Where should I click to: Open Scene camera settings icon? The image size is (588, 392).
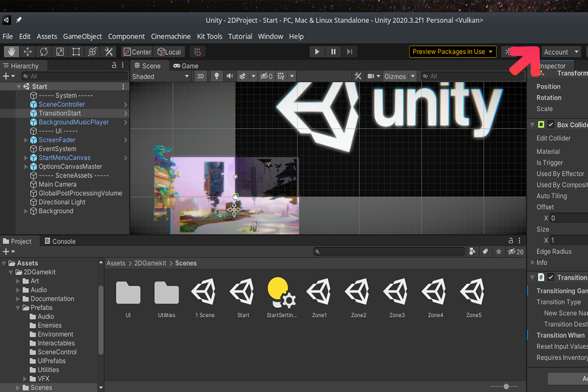pyautogui.click(x=371, y=76)
